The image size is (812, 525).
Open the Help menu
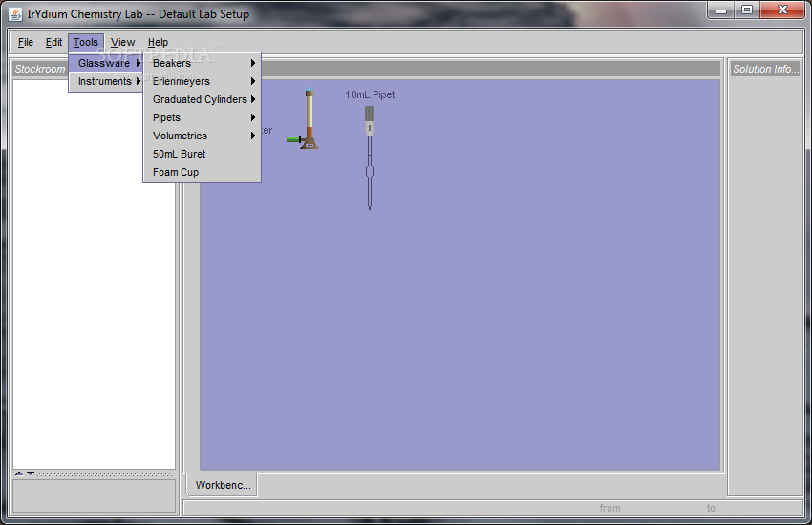tap(158, 42)
